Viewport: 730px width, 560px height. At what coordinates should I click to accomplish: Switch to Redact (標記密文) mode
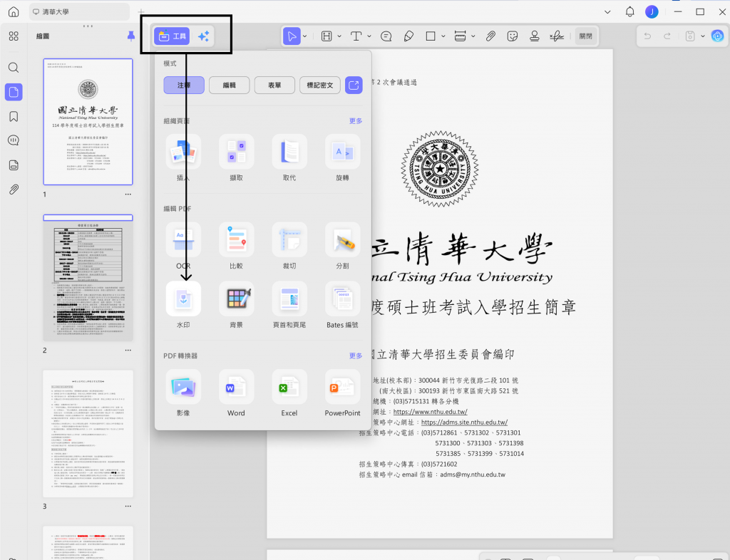tap(320, 85)
